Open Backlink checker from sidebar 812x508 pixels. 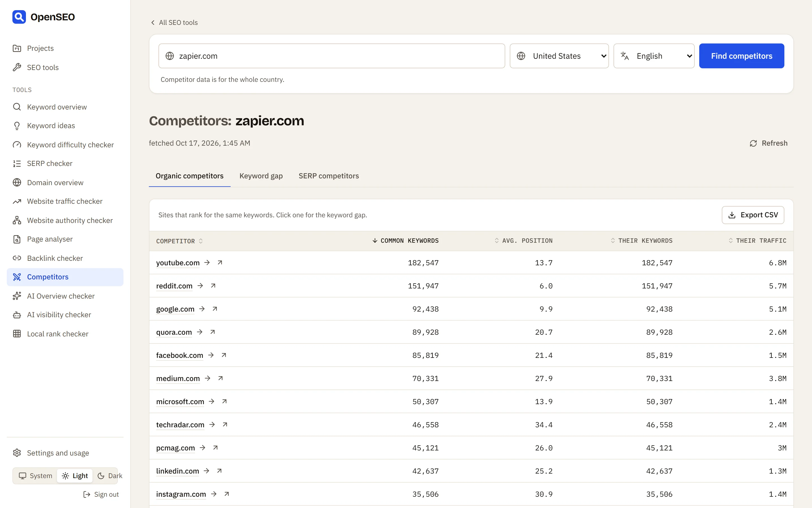pyautogui.click(x=65, y=258)
